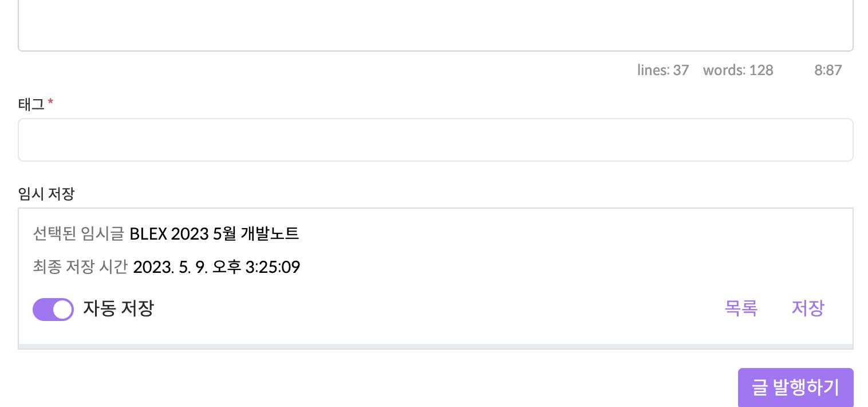Click the 태그 field label above the input
Screen dimensions: 868x407
(30, 104)
